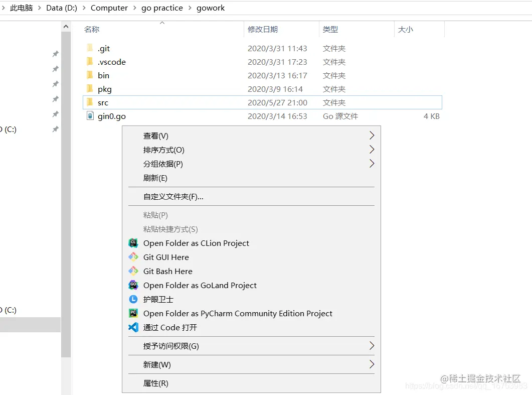
Task: Expand the 排序方式(O) submenu arrow
Action: [372, 150]
